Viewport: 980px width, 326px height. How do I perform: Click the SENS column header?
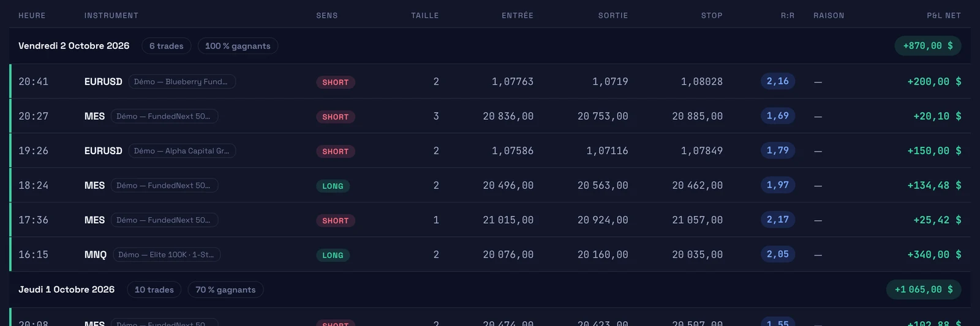point(327,15)
